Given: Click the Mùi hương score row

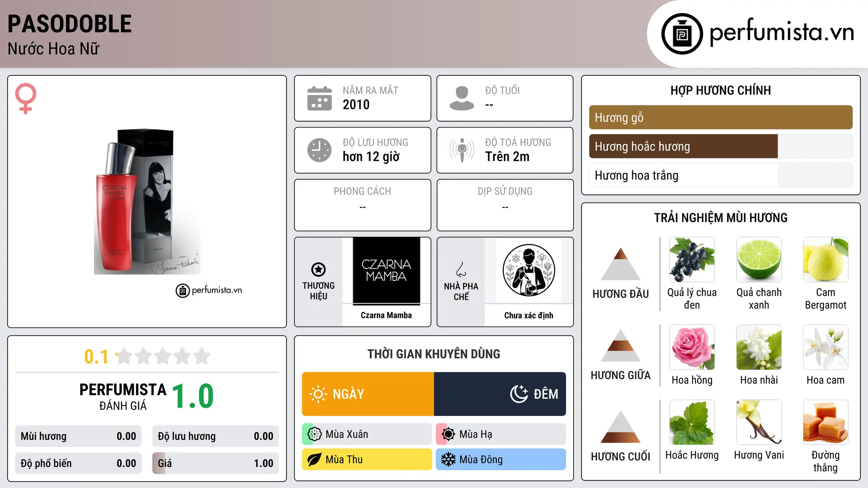Looking at the screenshot, I should pyautogui.click(x=78, y=436).
